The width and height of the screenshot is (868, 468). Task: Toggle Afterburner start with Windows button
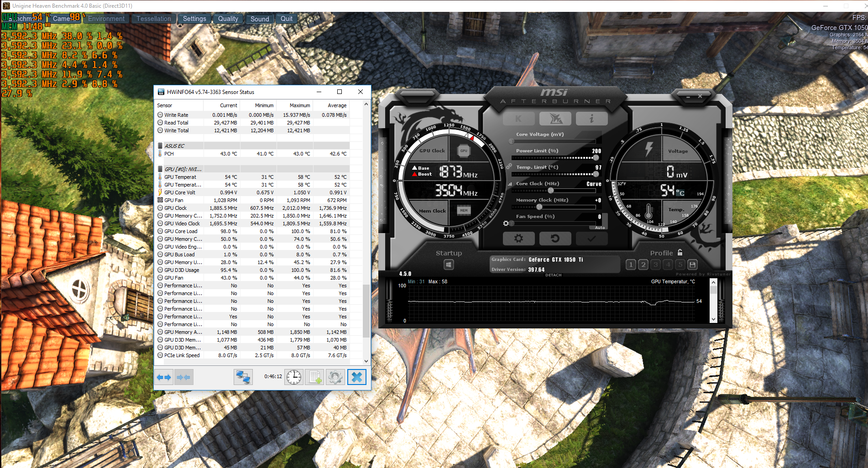(449, 265)
